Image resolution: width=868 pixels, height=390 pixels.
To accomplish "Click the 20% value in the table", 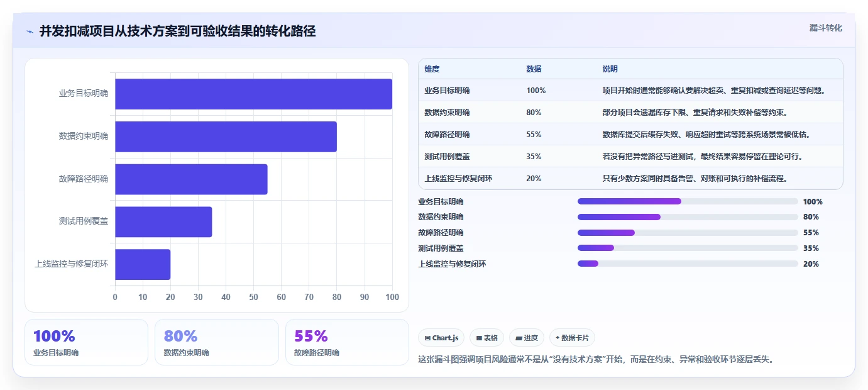I will click(534, 179).
